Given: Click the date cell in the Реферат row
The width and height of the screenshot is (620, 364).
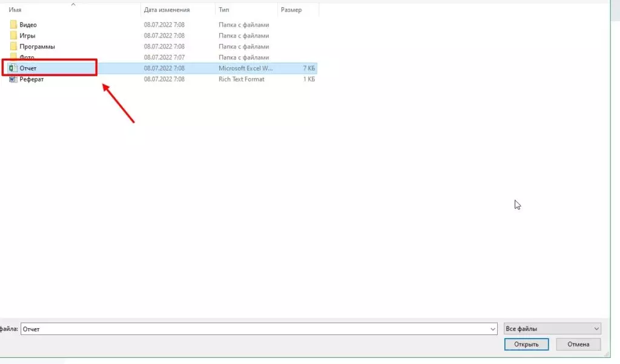Looking at the screenshot, I should coord(164,79).
